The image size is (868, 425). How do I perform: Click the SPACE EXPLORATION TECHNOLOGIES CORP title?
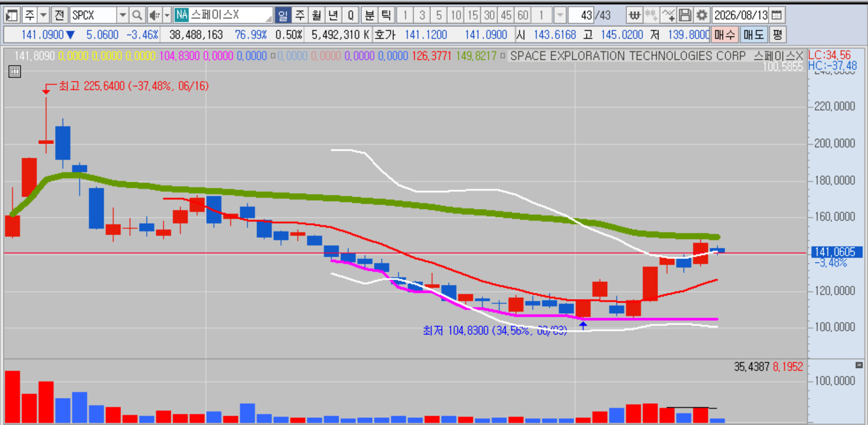[x=628, y=56]
